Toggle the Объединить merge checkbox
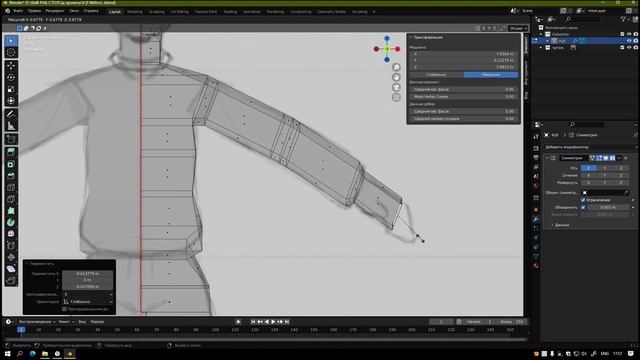Screen dimensions: 640x360 (x=583, y=207)
